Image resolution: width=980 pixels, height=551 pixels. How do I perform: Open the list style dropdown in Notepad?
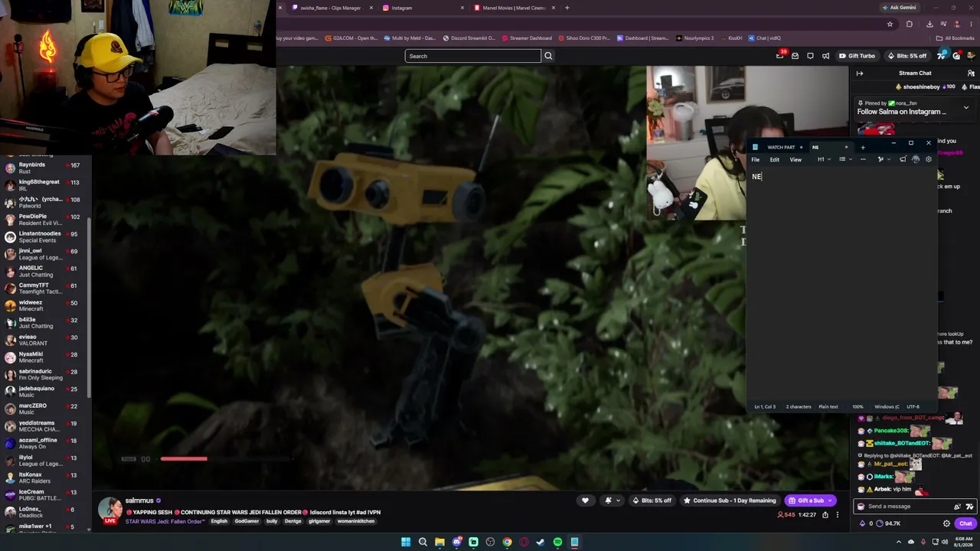click(x=845, y=159)
